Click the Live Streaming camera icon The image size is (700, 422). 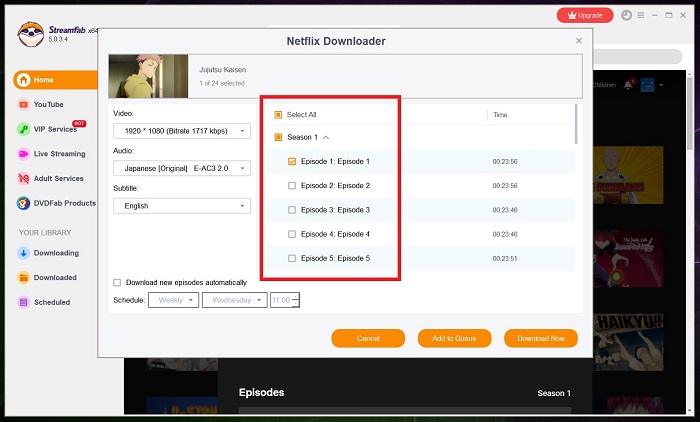coord(23,154)
